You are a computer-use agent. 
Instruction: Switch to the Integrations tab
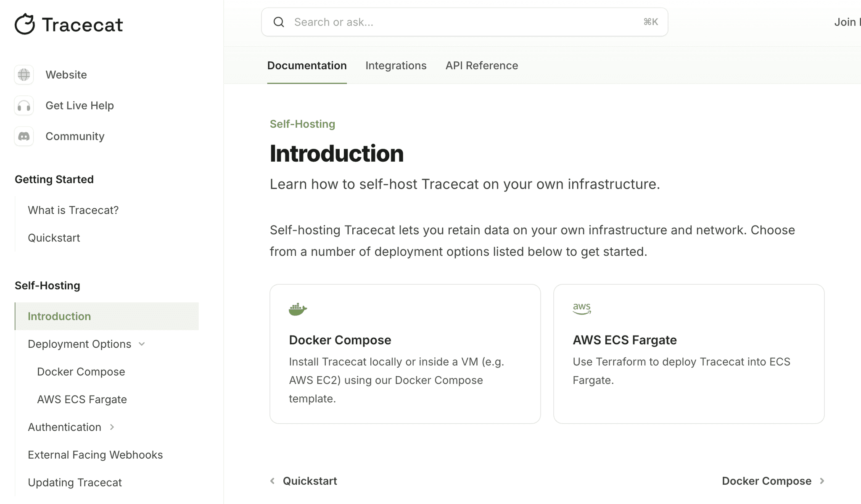click(x=396, y=65)
